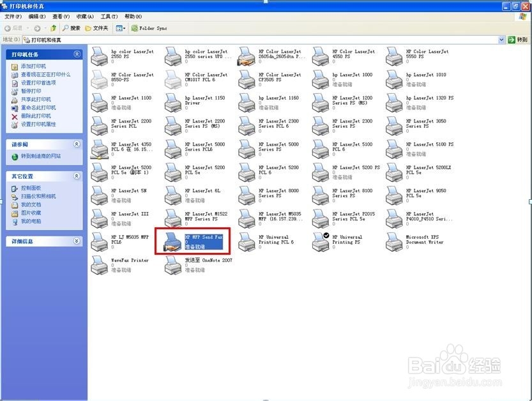
Task: Open the 收藏(A) menu
Action: [85, 17]
